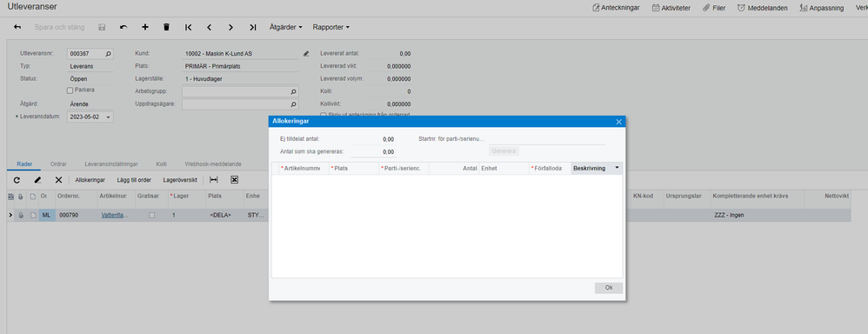Viewport: 868px width, 334px height.
Task: Toggle the Gratisartikel checkbox in the row
Action: 151,215
